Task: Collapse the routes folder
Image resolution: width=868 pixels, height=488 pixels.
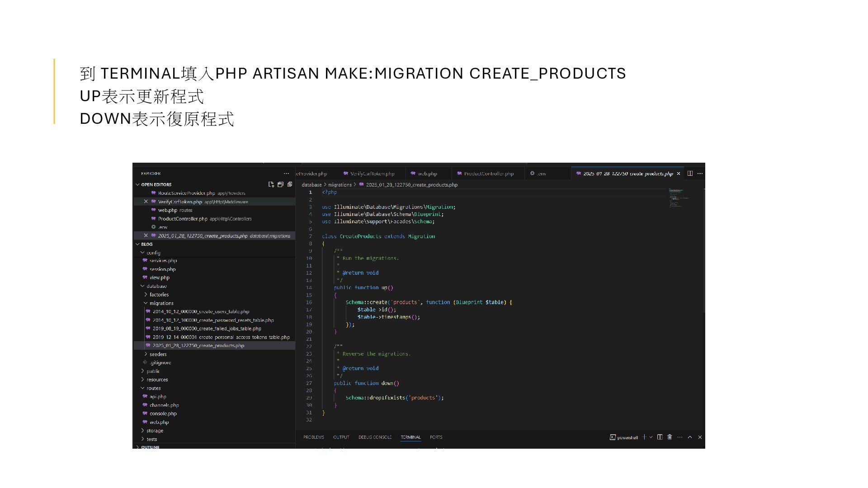Action: (x=142, y=388)
